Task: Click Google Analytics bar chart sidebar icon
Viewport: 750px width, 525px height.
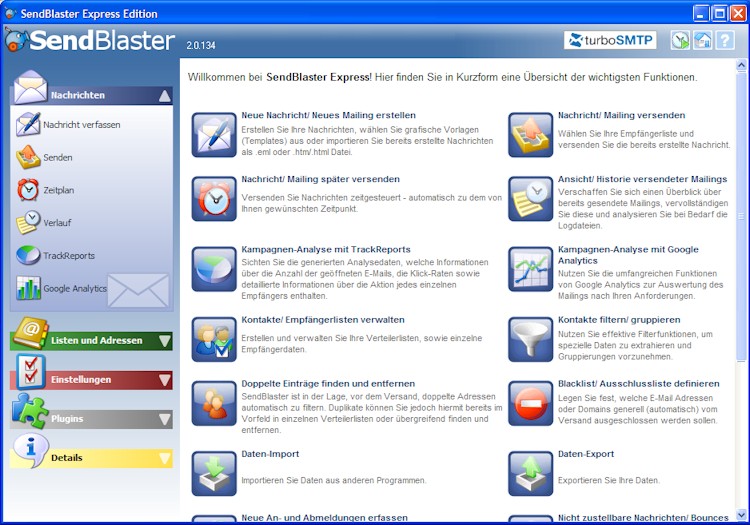Action: [x=28, y=288]
